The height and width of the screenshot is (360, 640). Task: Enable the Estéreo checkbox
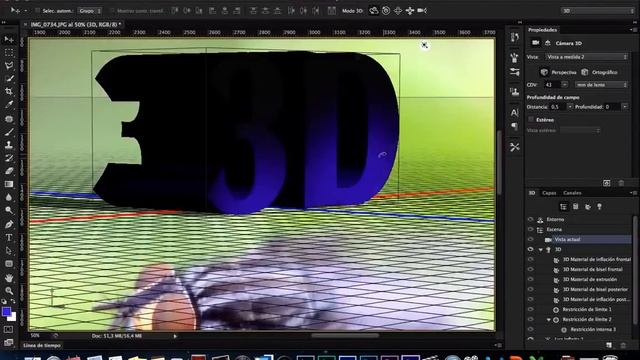pyautogui.click(x=531, y=120)
